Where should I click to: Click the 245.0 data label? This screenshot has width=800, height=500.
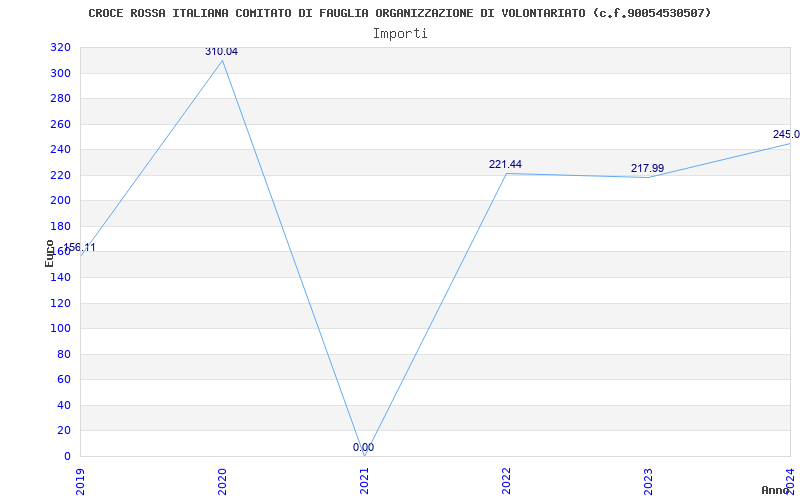pyautogui.click(x=786, y=135)
